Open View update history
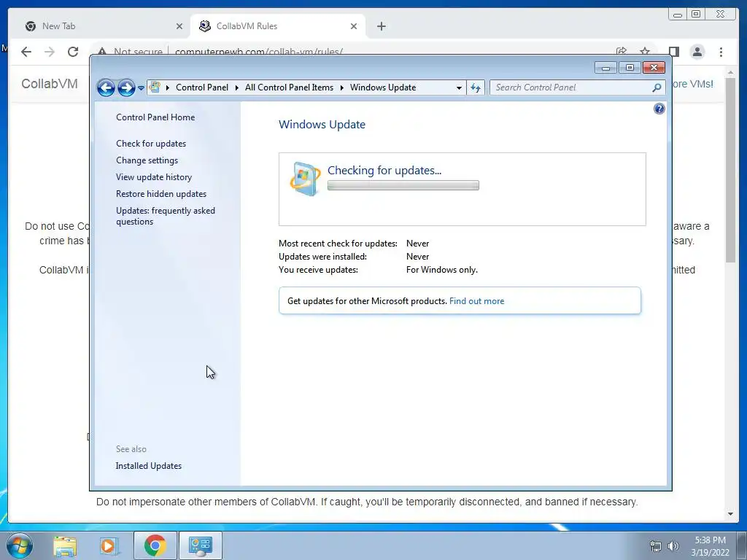 coord(154,177)
